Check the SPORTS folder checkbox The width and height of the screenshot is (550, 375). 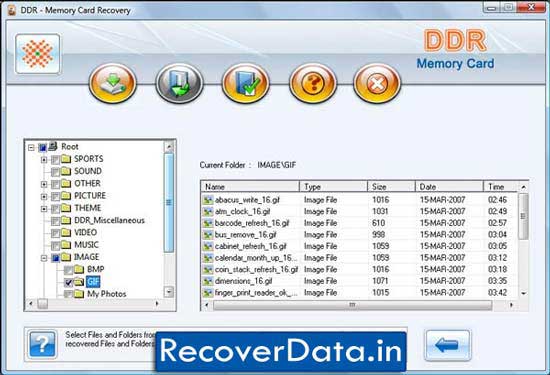pyautogui.click(x=55, y=160)
